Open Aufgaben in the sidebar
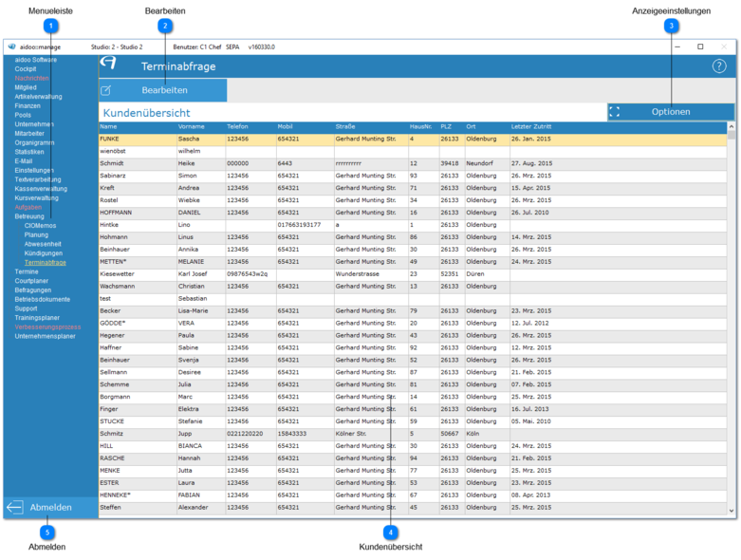Viewport: 741px width, 560px height. [x=28, y=208]
